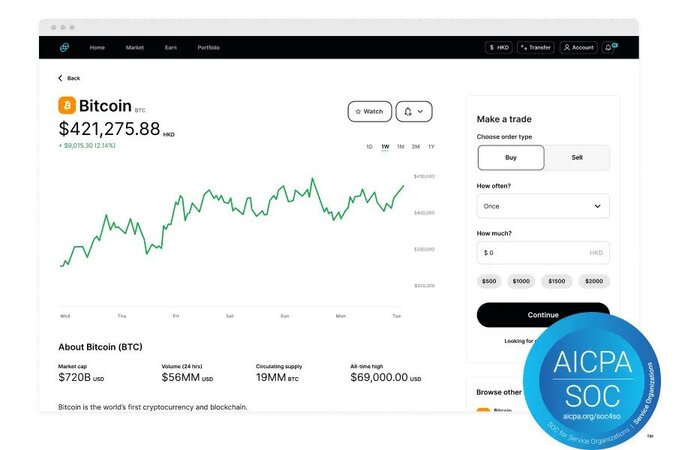The height and width of the screenshot is (450, 700).
Task: Click the price alert bell dropdown
Action: tap(414, 111)
